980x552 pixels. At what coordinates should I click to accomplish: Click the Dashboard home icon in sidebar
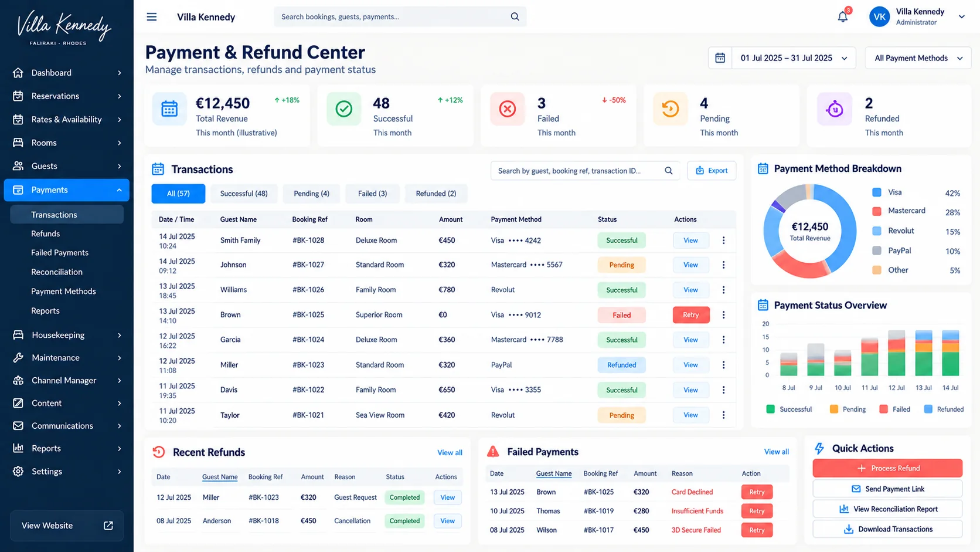coord(18,73)
